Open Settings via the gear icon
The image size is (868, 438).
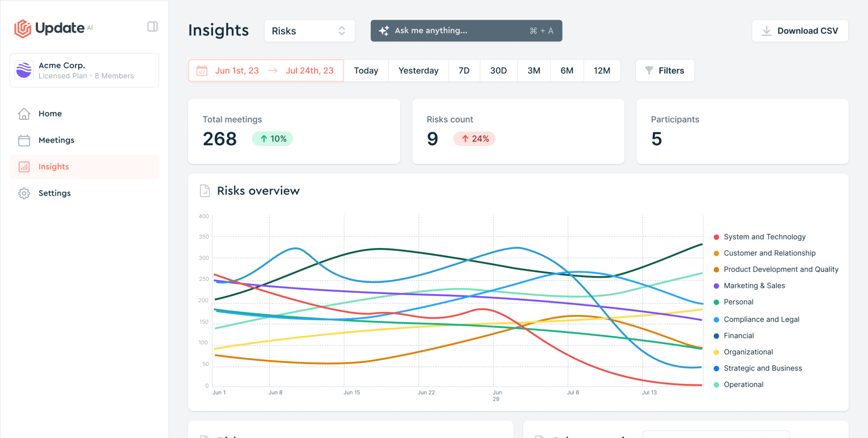pyautogui.click(x=24, y=193)
